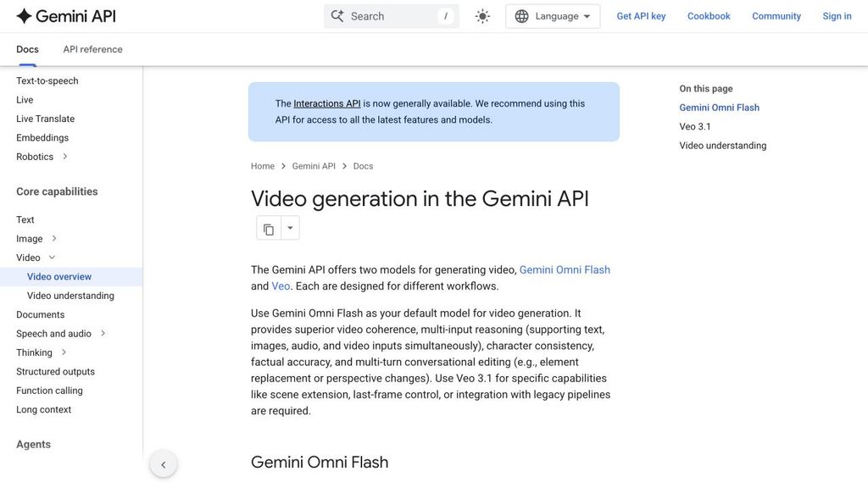Jump to Veo 3.1 in page contents

(x=695, y=126)
